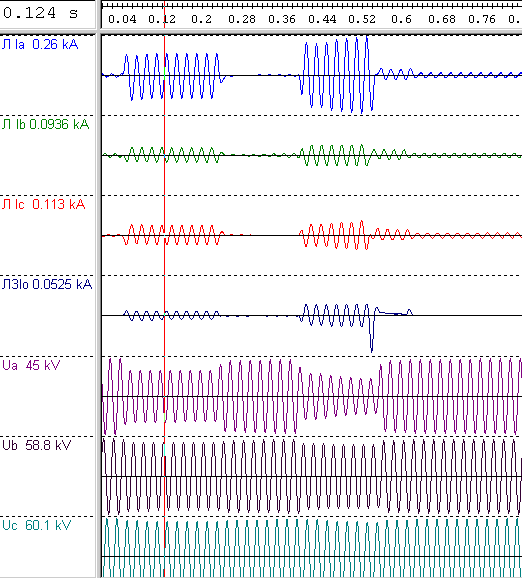Viewport: 522px width, 578px height.
Task: Click the large negative spike in the 3Io waveform
Action: pyautogui.click(x=372, y=335)
